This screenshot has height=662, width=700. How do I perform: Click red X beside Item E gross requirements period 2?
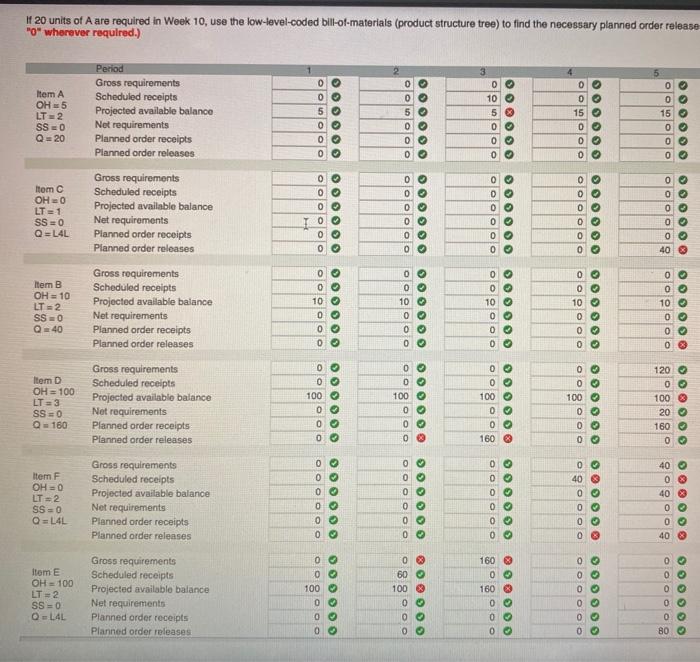tap(420, 560)
